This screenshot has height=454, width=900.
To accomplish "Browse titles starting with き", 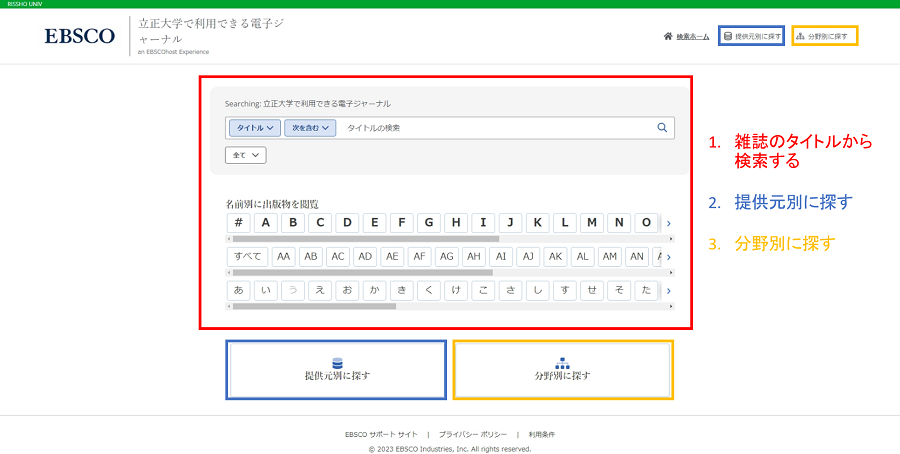I will 402,290.
